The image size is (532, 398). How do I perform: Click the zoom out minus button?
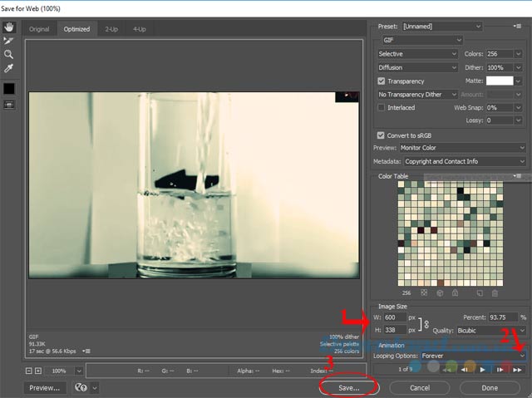click(29, 370)
